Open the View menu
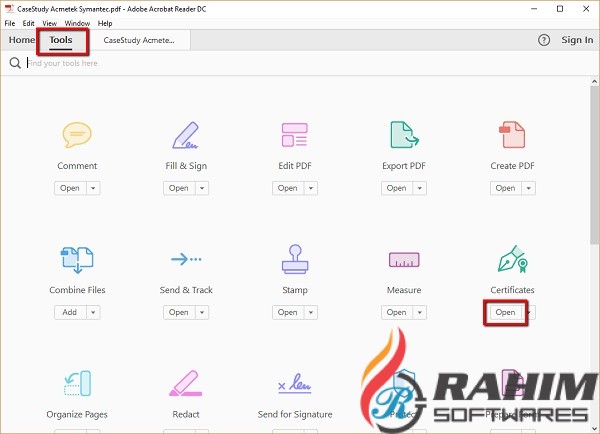 tap(49, 23)
